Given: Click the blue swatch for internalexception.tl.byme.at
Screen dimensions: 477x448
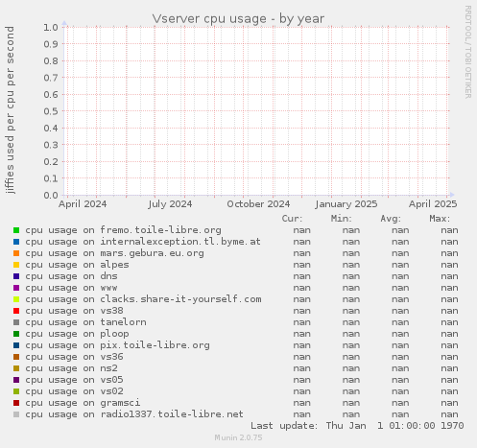Looking at the screenshot, I should 16,242.
